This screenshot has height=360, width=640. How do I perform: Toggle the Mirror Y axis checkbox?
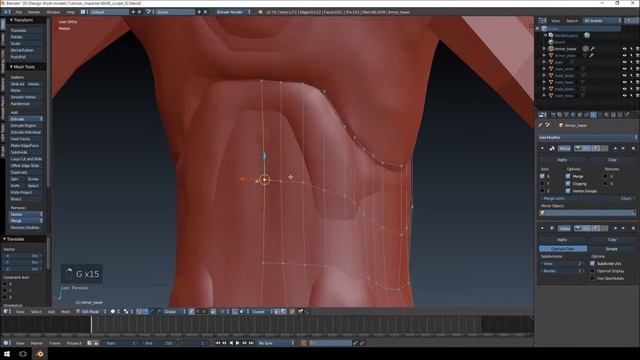coord(542,184)
